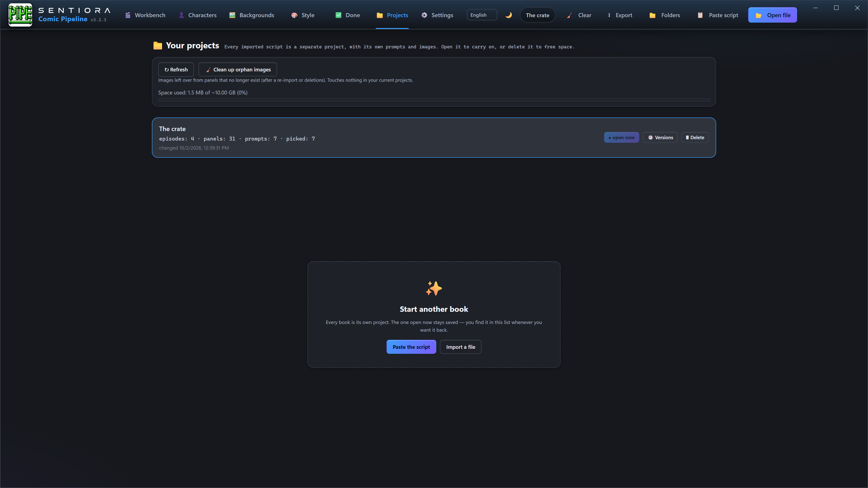Image resolution: width=868 pixels, height=488 pixels.
Task: Toggle dark mode with the moon icon
Action: (509, 15)
